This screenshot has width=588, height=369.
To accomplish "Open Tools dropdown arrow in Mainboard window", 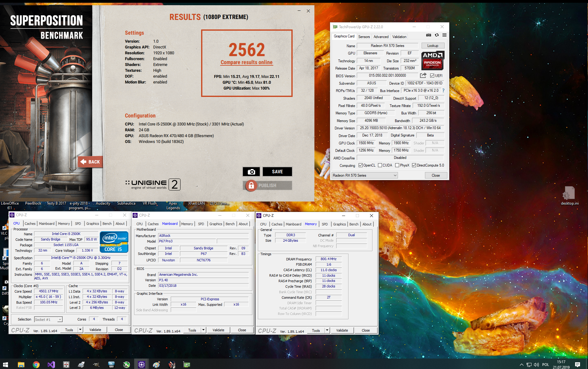I will (203, 330).
